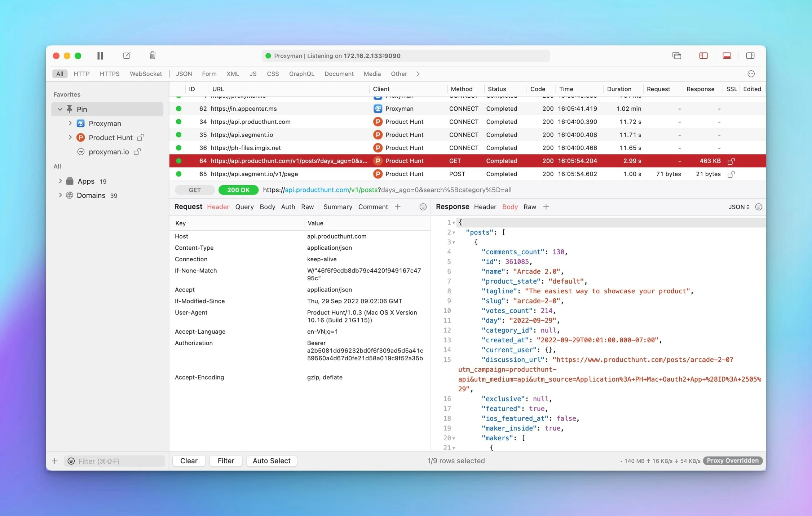Click the Auto Select button
Viewport: 812px width, 516px height.
270,461
